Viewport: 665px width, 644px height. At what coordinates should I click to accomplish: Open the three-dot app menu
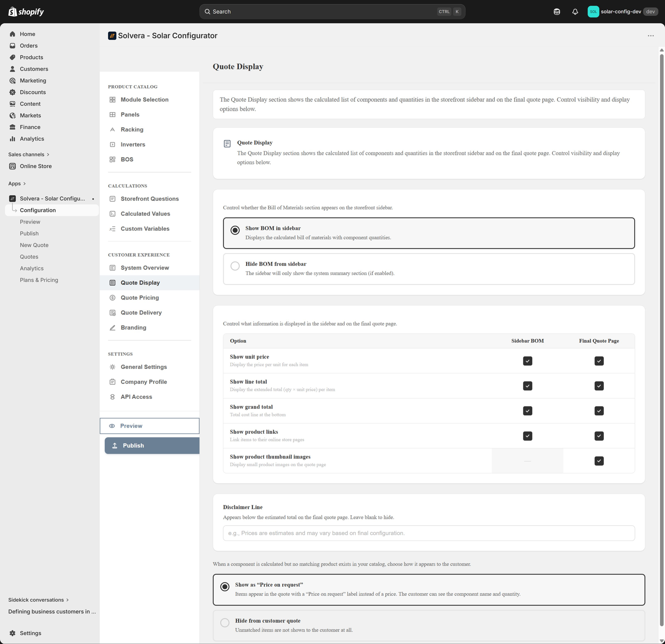tap(651, 36)
